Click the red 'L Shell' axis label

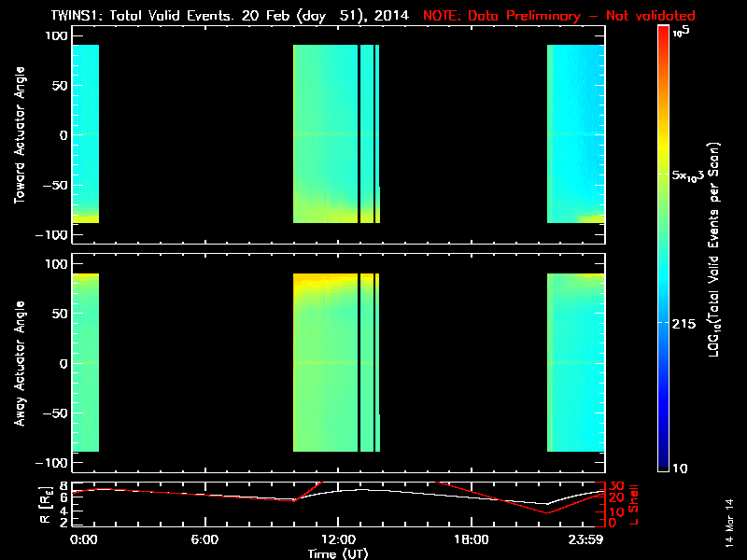point(635,504)
